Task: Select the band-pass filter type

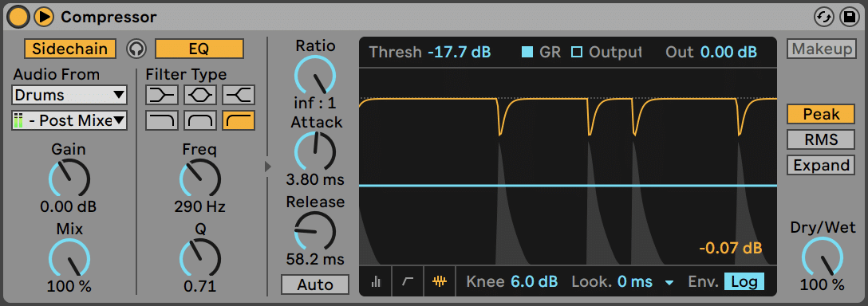Action: (199, 120)
